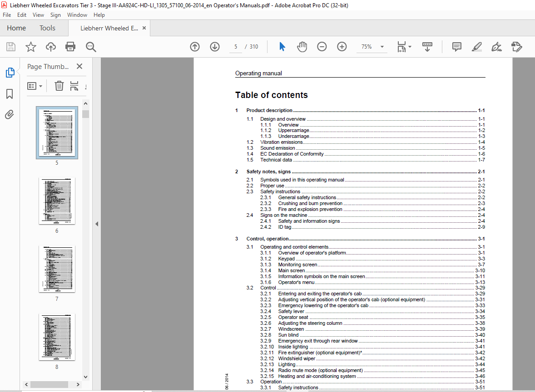Go to previous page arrow icon
This screenshot has height=392, width=535.
point(195,47)
